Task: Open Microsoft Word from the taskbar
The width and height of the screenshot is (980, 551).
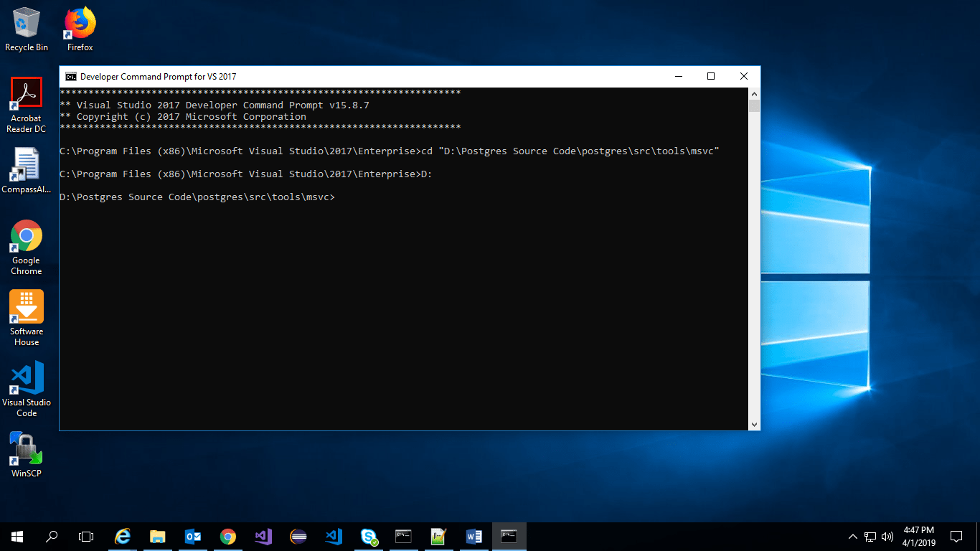Action: tap(473, 536)
